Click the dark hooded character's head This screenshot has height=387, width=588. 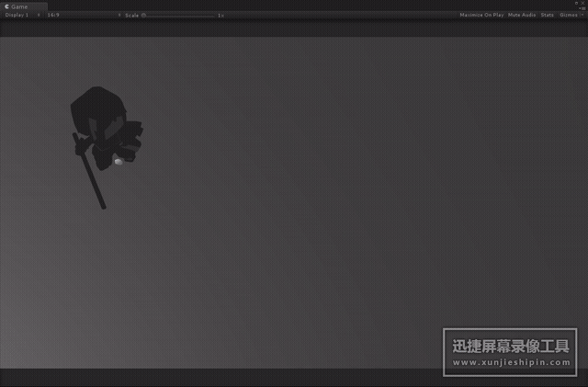click(98, 108)
